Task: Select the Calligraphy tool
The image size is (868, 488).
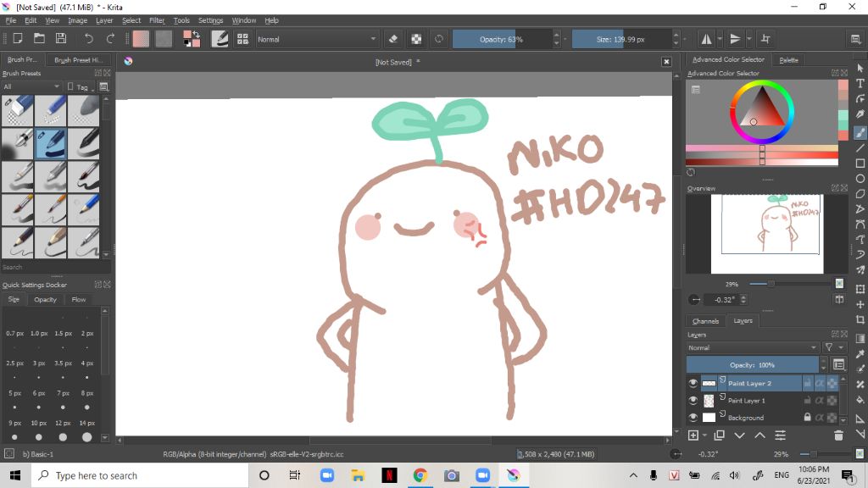Action: click(x=860, y=114)
